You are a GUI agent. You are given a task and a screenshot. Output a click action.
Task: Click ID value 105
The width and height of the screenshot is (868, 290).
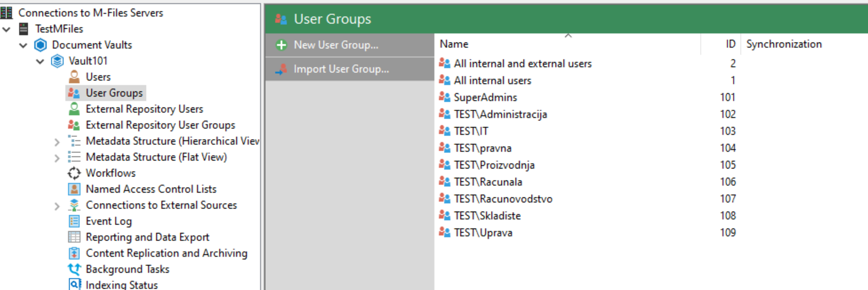pos(728,165)
